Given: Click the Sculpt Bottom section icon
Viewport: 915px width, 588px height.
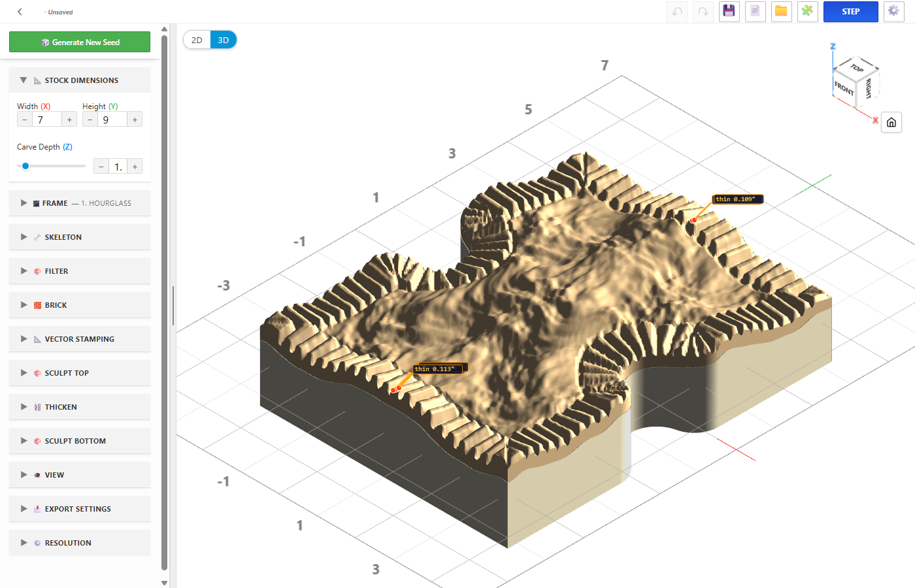Looking at the screenshot, I should click(x=37, y=441).
